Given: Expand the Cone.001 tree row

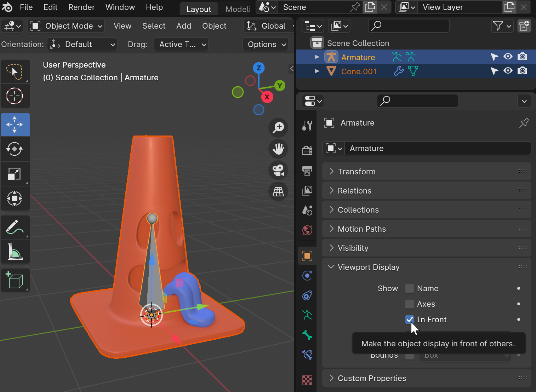Looking at the screenshot, I should point(317,71).
